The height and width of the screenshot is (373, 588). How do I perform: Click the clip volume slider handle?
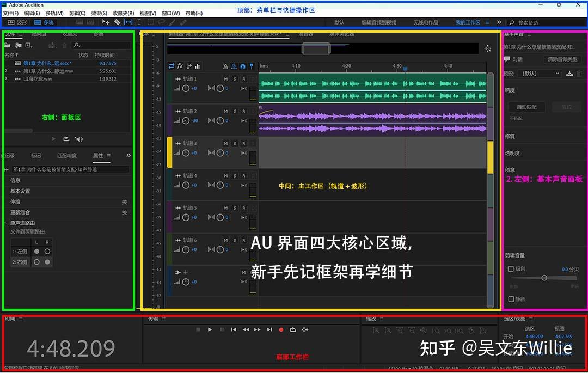(544, 278)
